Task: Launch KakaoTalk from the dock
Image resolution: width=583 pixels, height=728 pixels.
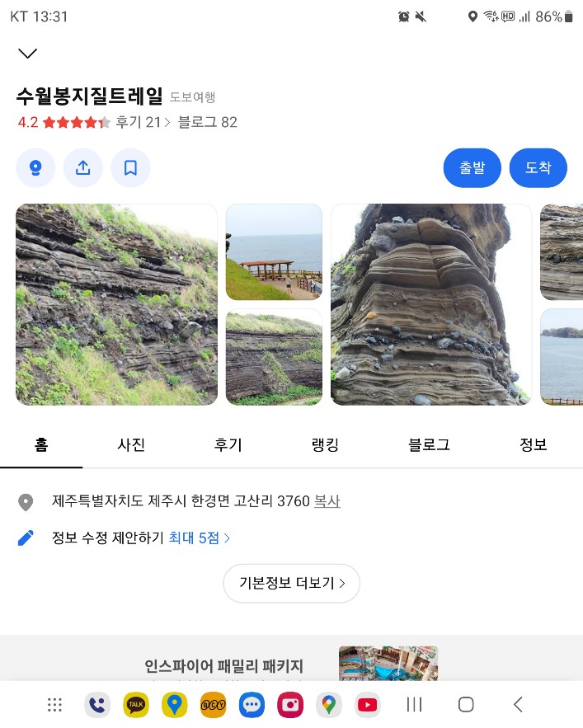Action: click(136, 705)
